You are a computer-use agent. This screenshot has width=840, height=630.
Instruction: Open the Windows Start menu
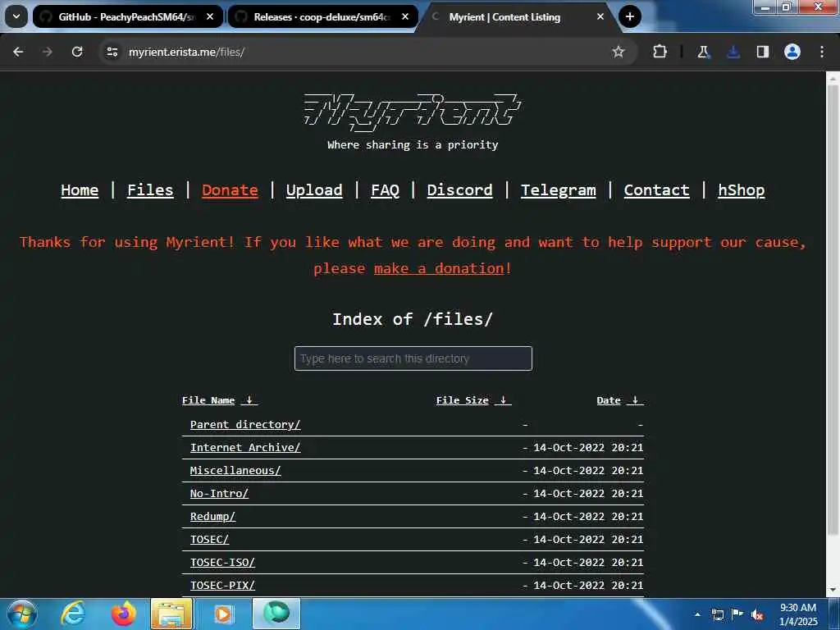point(22,614)
